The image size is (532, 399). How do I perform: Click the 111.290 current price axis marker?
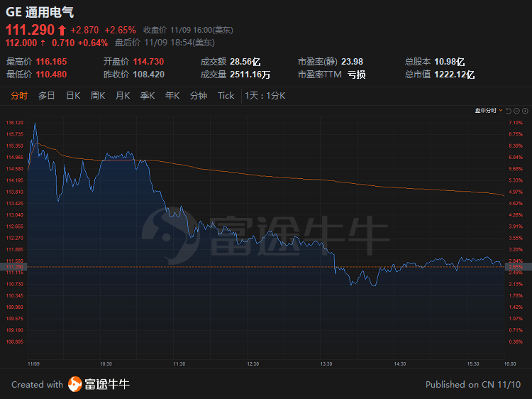13,267
